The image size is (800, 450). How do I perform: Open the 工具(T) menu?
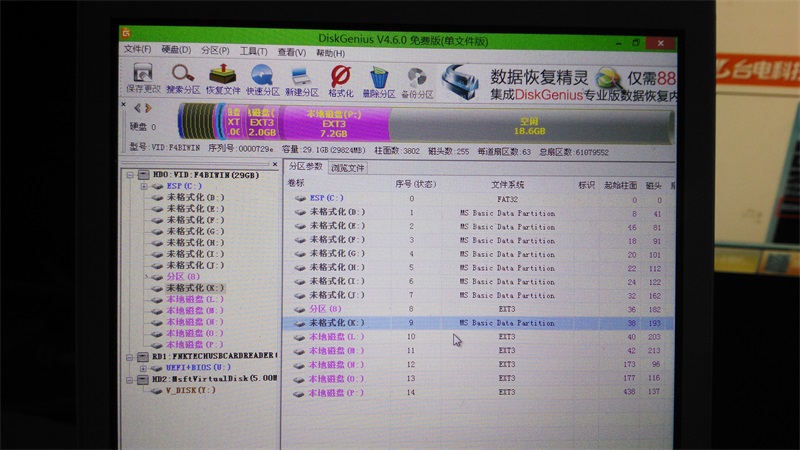pos(254,52)
